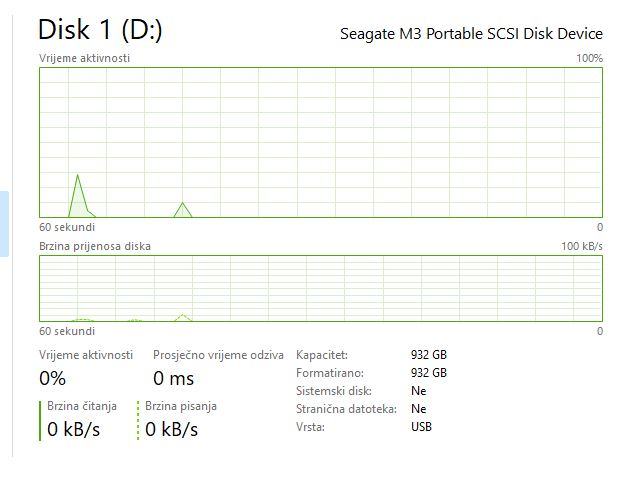Click the Formatirano 932 GB value
This screenshot has height=479, width=623.
click(x=429, y=373)
